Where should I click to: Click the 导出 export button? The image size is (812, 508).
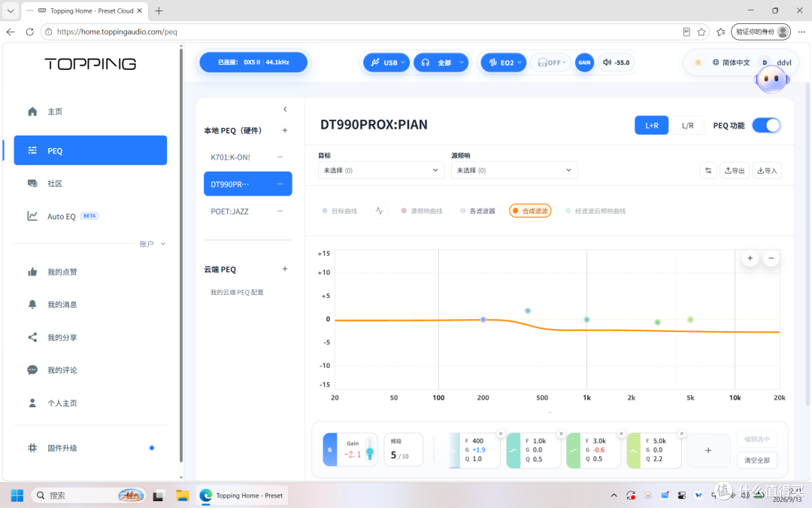735,171
